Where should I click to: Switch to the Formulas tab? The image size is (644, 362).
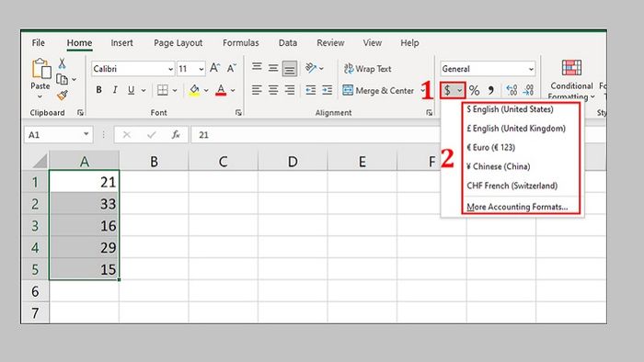pos(241,42)
